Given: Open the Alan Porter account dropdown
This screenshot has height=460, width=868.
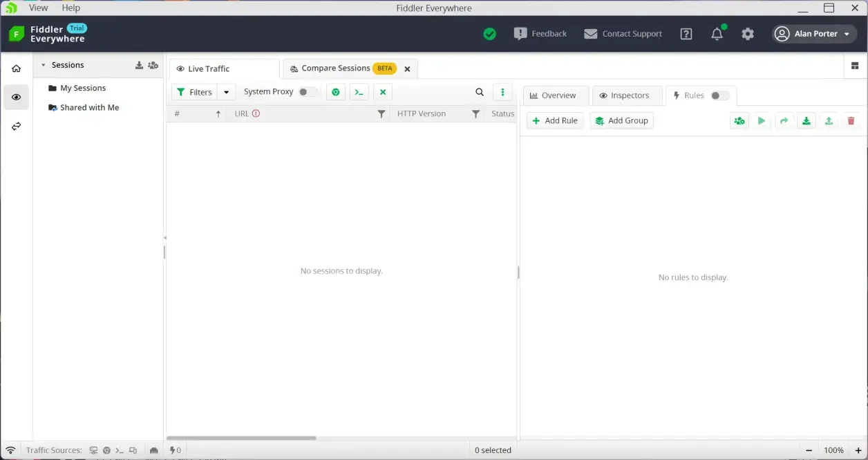Looking at the screenshot, I should 815,34.
